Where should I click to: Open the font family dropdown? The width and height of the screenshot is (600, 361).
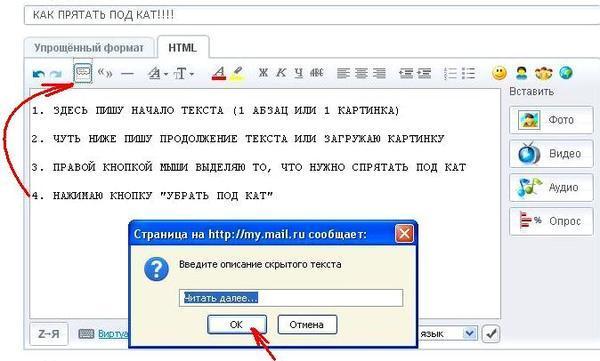point(158,73)
